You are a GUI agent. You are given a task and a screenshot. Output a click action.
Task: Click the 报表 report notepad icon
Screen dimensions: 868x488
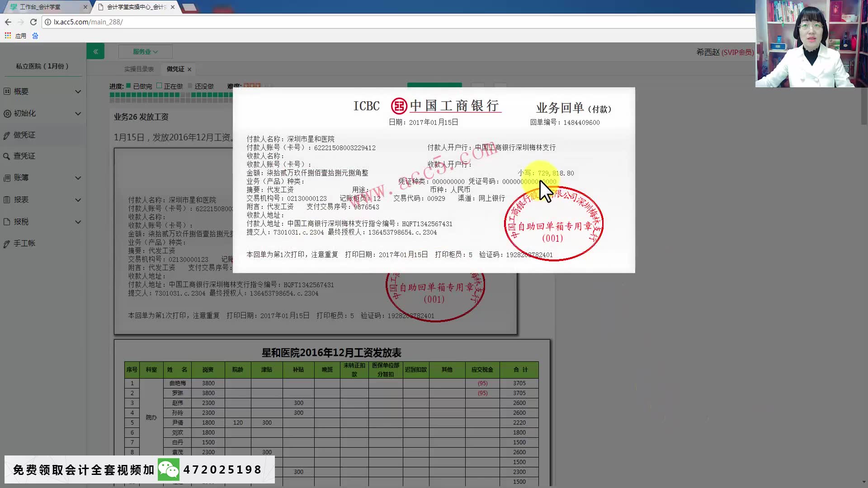click(x=7, y=200)
